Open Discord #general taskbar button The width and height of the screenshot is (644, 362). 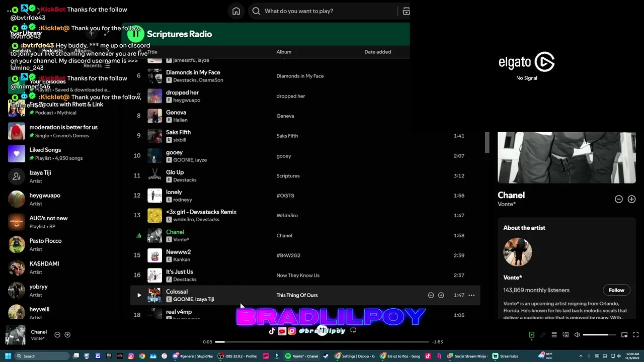pos(193,356)
